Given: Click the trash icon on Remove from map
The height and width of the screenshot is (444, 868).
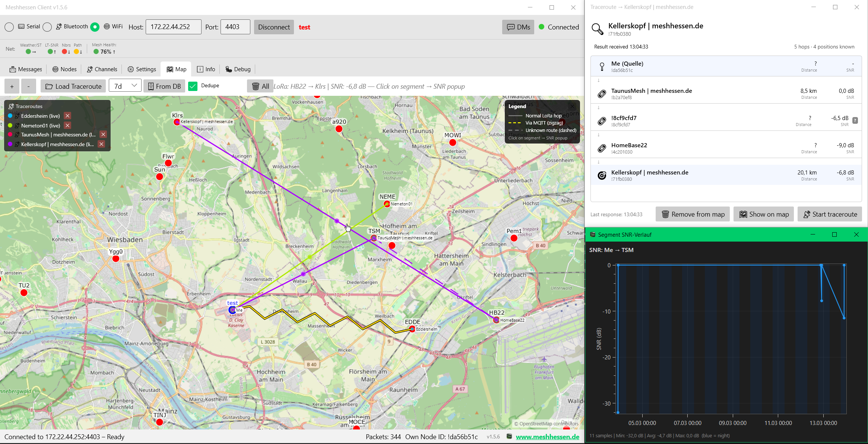Looking at the screenshot, I should [x=665, y=214].
